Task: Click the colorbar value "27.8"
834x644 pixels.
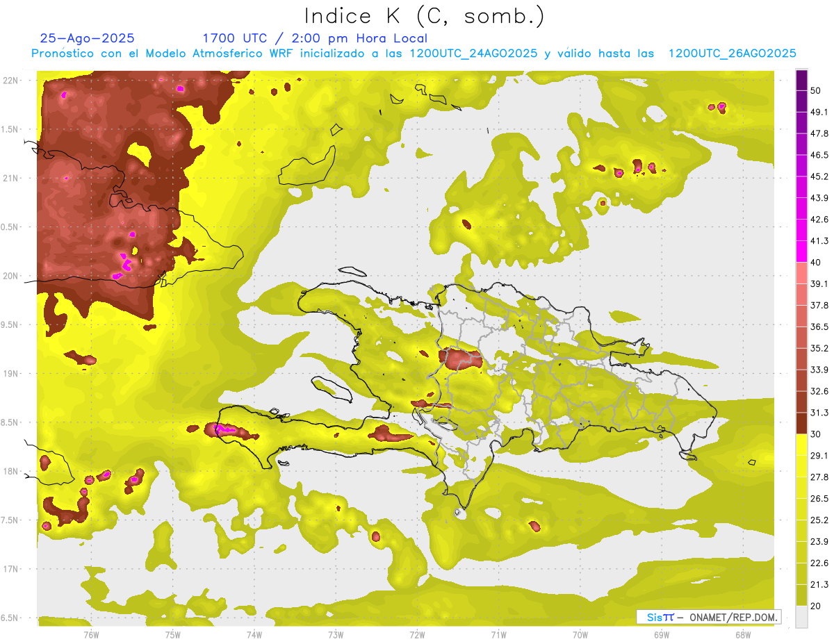Action: pyautogui.click(x=819, y=477)
